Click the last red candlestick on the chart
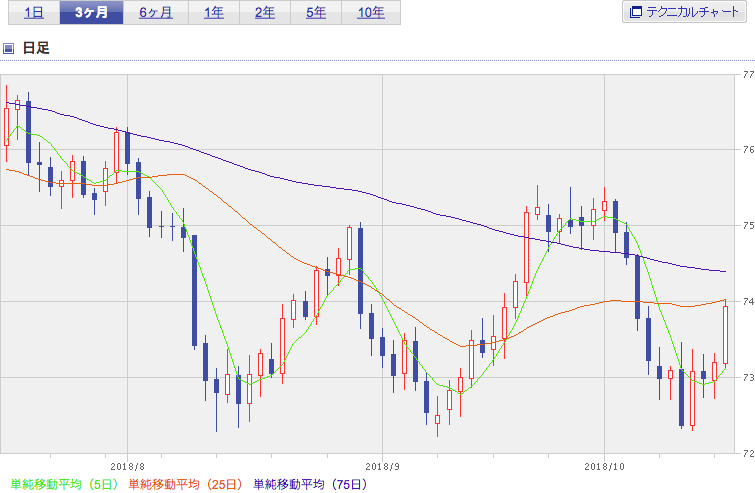Screen dimensions: 755x493 (726, 335)
